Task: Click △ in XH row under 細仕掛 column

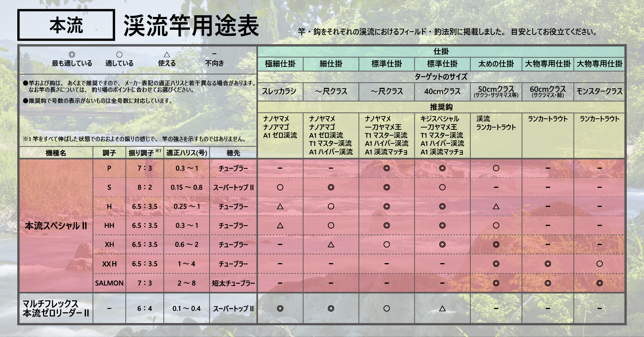Action: [331, 244]
